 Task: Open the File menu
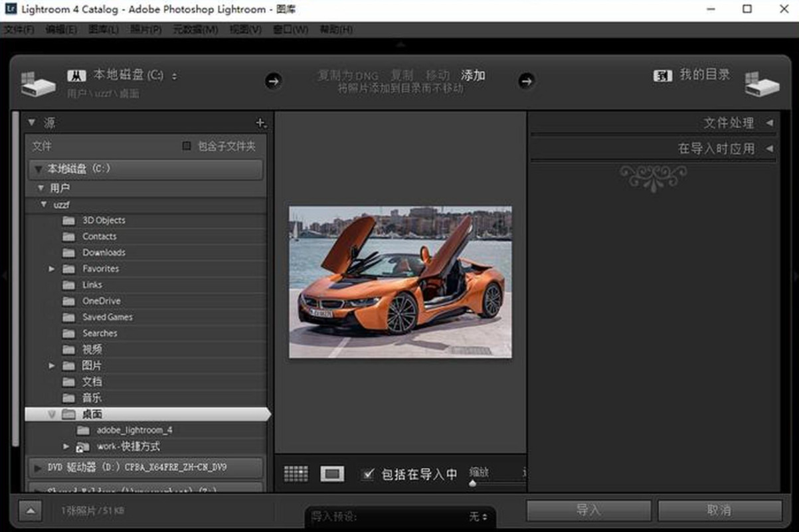point(19,30)
